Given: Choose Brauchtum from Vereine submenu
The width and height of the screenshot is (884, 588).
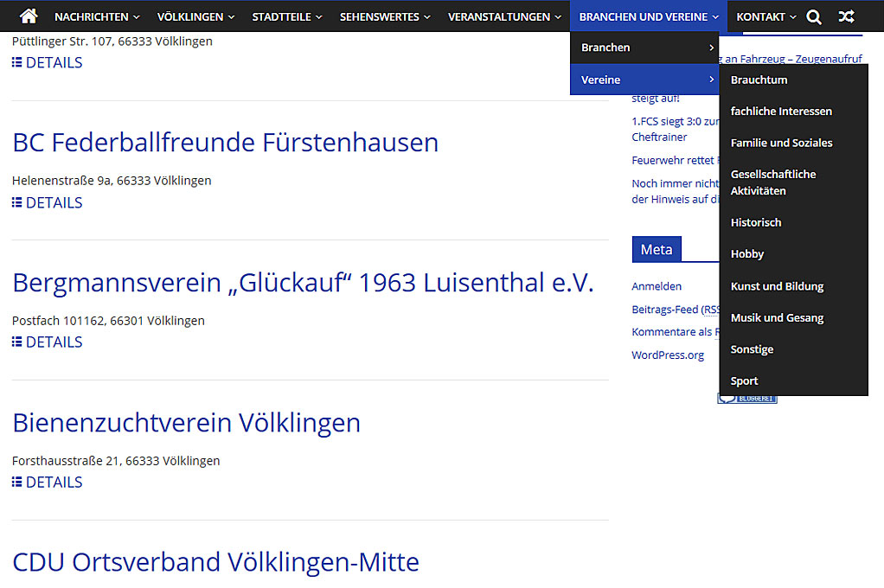Looking at the screenshot, I should tap(759, 80).
